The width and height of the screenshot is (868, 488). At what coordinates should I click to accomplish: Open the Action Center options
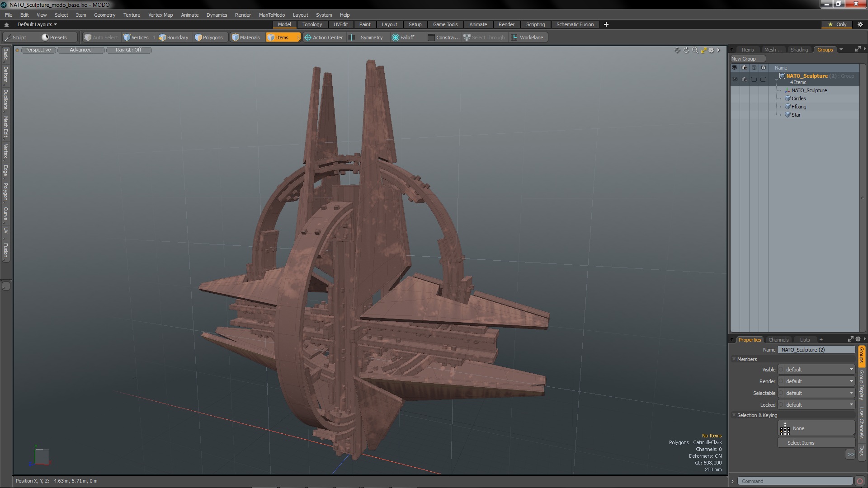coord(324,38)
